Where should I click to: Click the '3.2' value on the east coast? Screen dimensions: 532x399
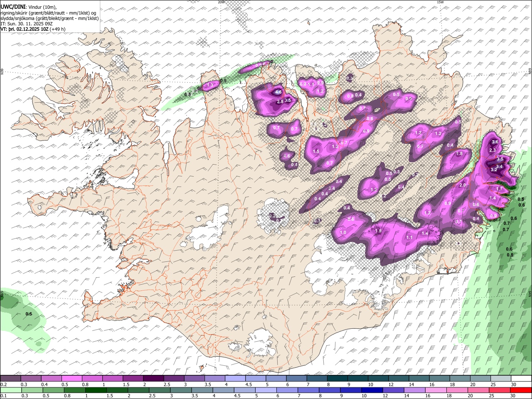494,170
